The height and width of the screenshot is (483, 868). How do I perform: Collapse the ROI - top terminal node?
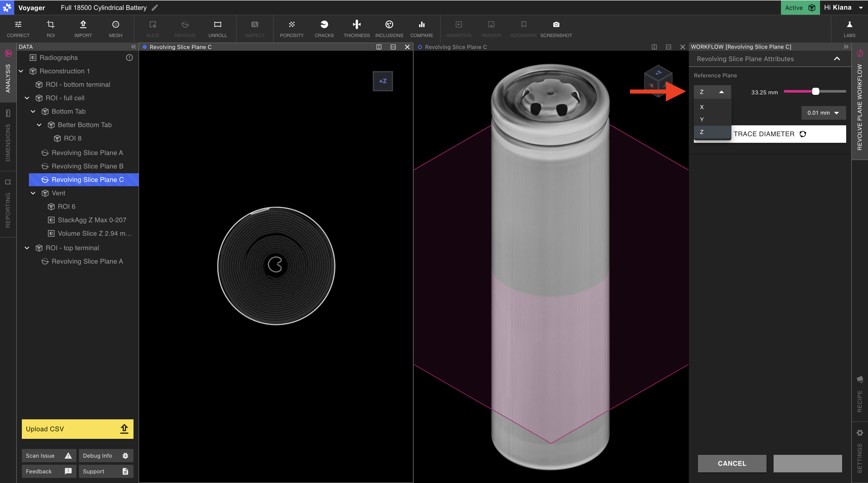point(27,248)
